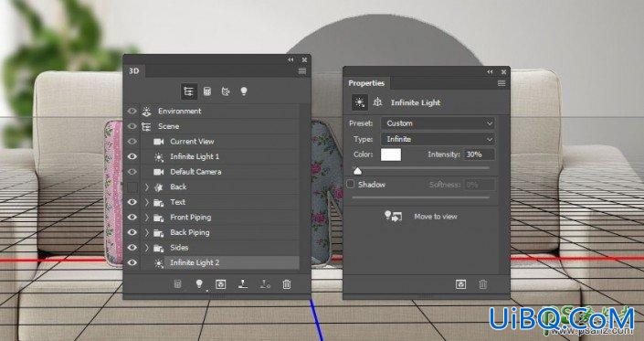
Task: Hide the Back Piping group
Action: coord(132,232)
